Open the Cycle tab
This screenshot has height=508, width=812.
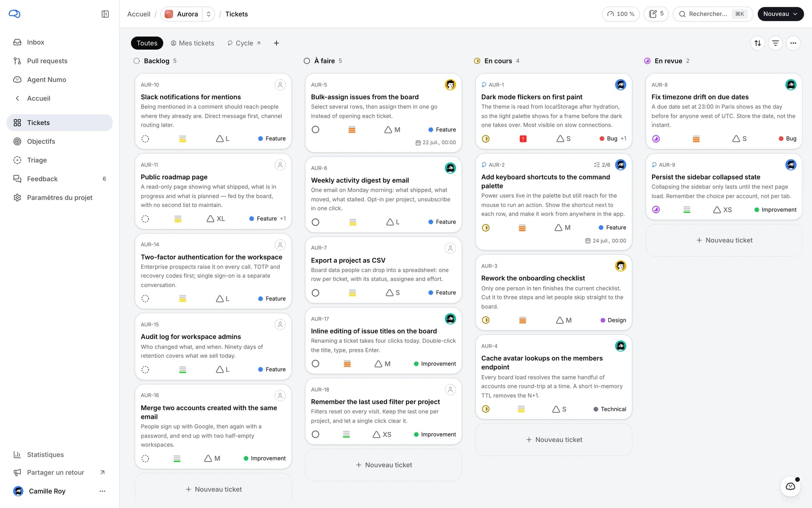(x=244, y=43)
